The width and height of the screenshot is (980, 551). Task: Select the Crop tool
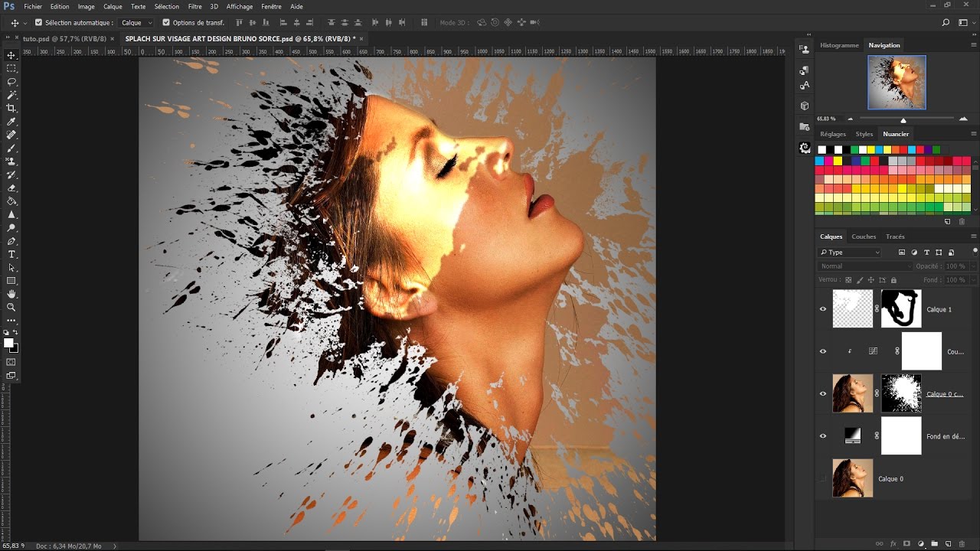pyautogui.click(x=11, y=108)
